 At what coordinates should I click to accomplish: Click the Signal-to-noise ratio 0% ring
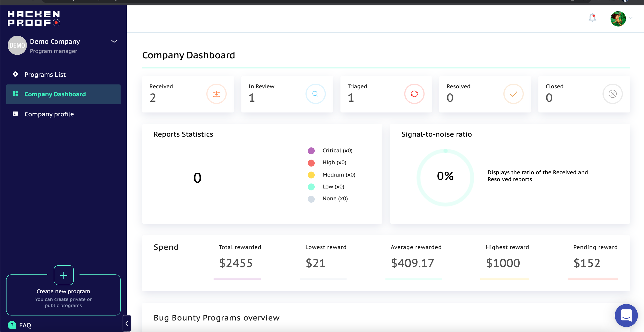[x=445, y=177]
